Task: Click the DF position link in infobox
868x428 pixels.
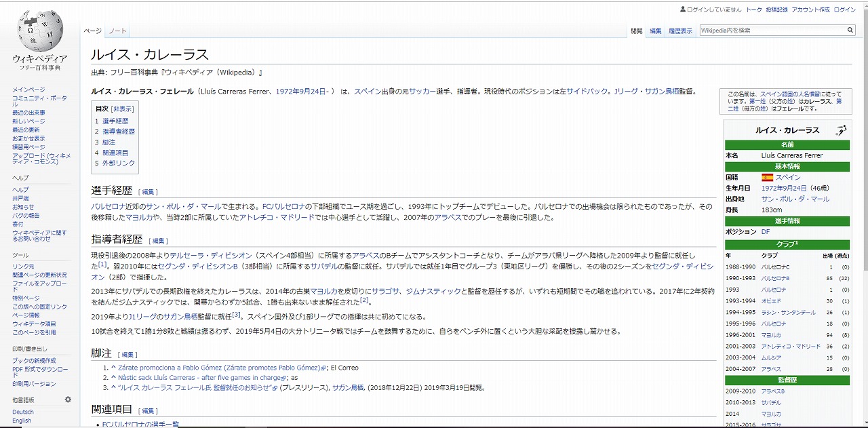Action: tap(766, 232)
